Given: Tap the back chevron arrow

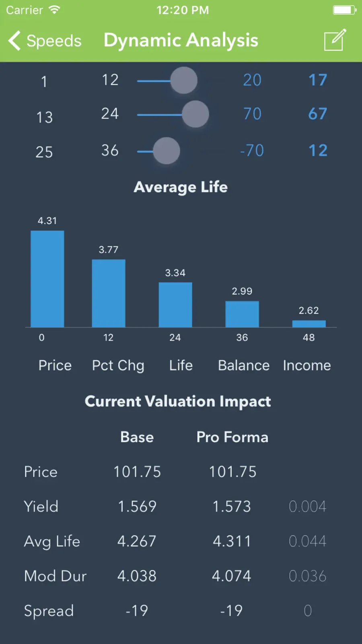Looking at the screenshot, I should [x=14, y=41].
